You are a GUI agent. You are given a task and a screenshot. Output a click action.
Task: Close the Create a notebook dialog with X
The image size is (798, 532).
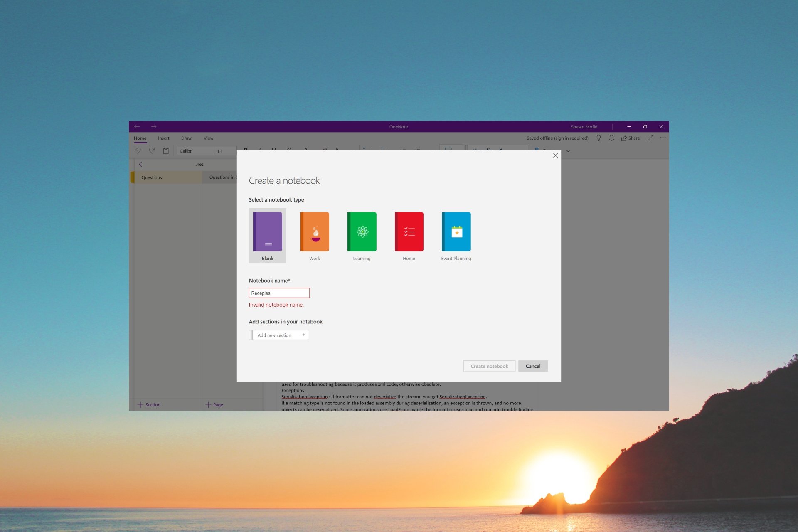tap(555, 155)
